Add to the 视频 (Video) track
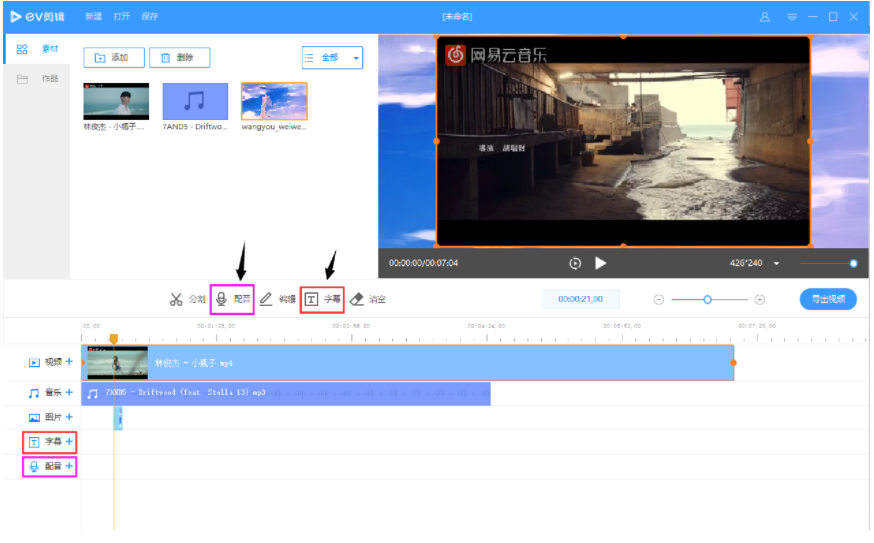874x543 pixels. pyautogui.click(x=69, y=362)
